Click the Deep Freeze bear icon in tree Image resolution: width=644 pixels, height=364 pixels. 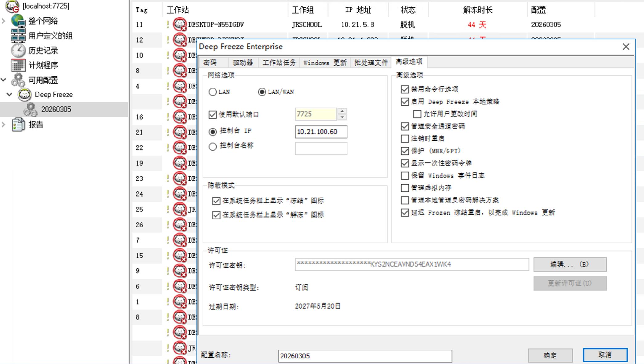coord(24,95)
